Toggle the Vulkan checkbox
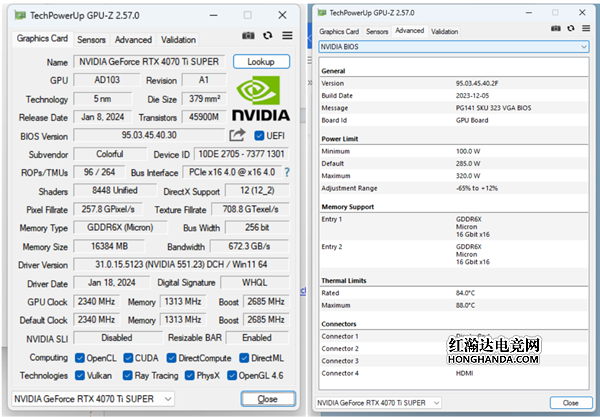Image resolution: width=600 pixels, height=417 pixels. pyautogui.click(x=80, y=375)
